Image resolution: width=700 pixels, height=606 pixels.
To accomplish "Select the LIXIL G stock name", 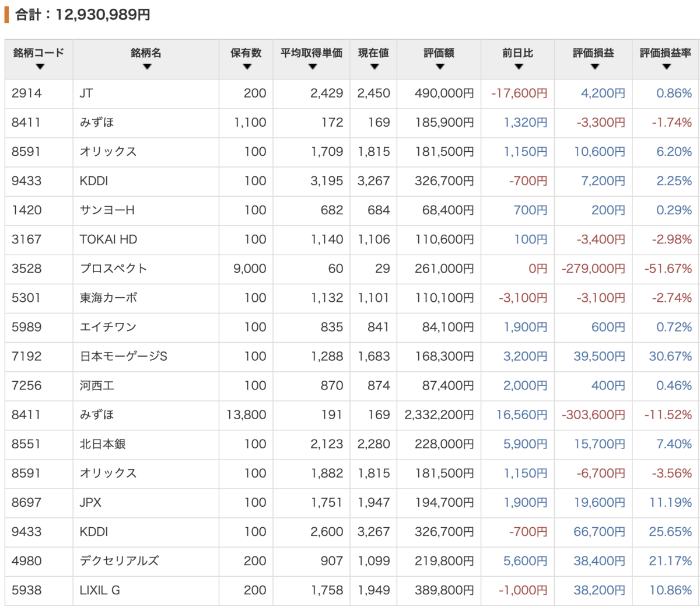I will pyautogui.click(x=100, y=590).
